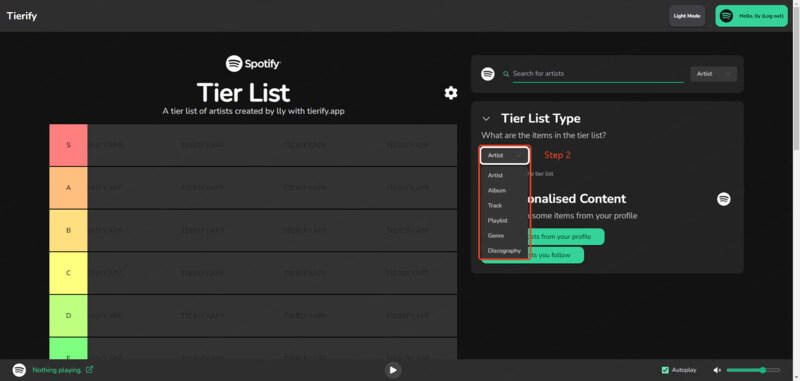
Task: Click Spotify icon beside Personalised Content
Action: pos(723,199)
